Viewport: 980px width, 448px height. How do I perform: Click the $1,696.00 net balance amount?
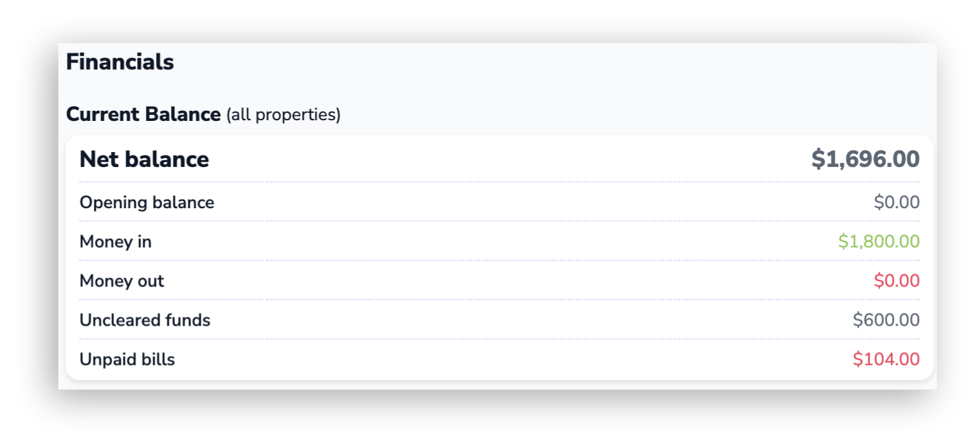coord(865,159)
